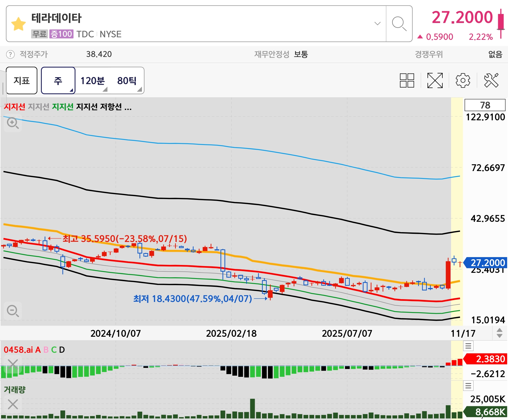Open the 지표 indicators button
This screenshot has width=508, height=420.
pyautogui.click(x=22, y=80)
